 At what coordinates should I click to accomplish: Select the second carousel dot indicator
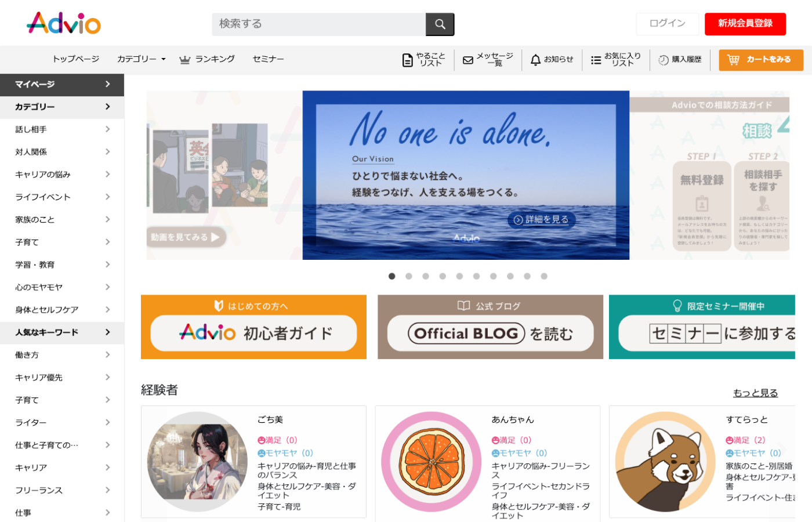coord(409,276)
